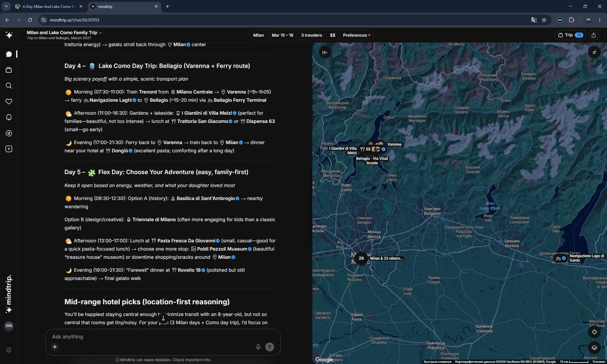Reload the page in the browser
Image resolution: width=607 pixels, height=364 pixels.
click(30, 20)
